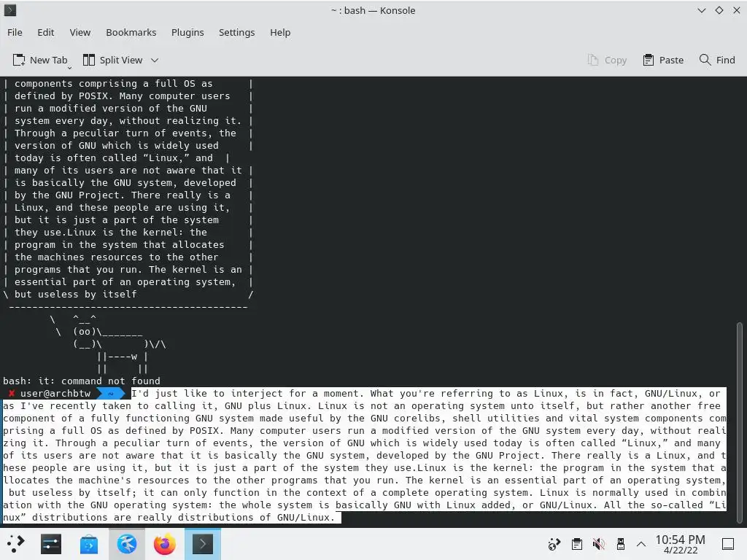
Task: Open the Help menu
Action: tap(280, 32)
